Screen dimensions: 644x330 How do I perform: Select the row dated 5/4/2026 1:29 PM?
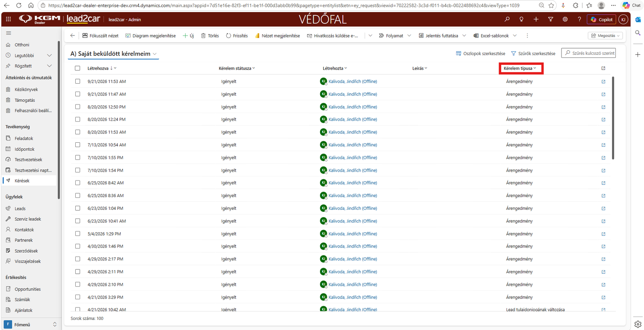[78, 234]
